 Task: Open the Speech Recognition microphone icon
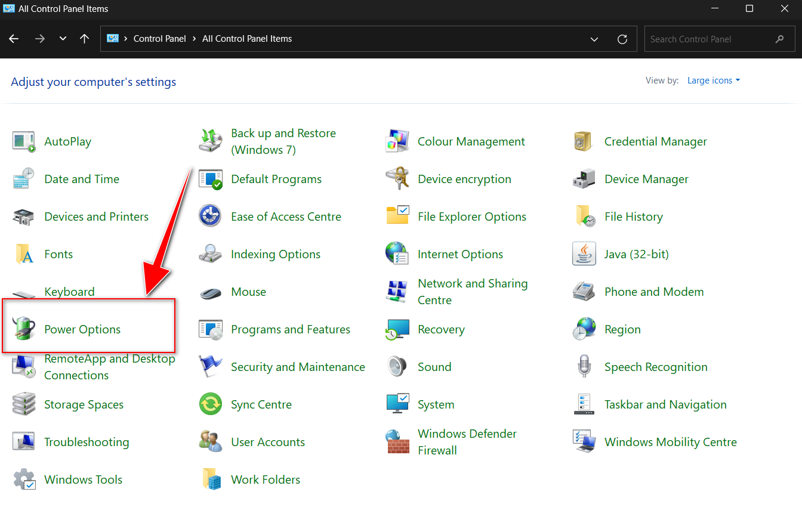pos(584,367)
